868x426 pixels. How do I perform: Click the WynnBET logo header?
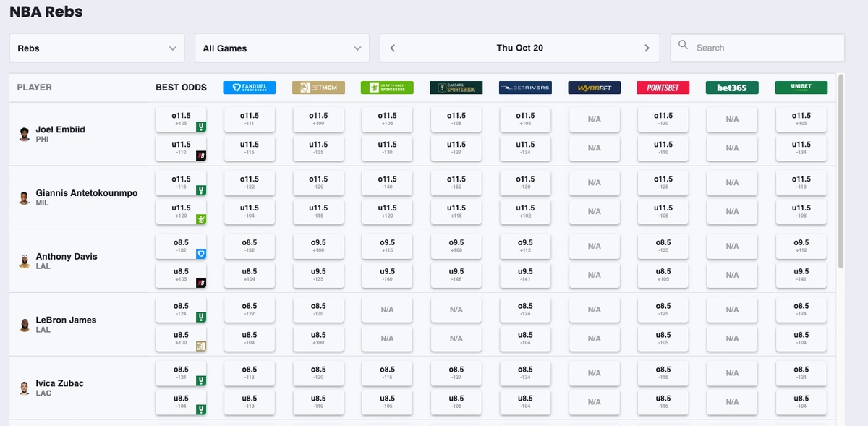point(594,88)
